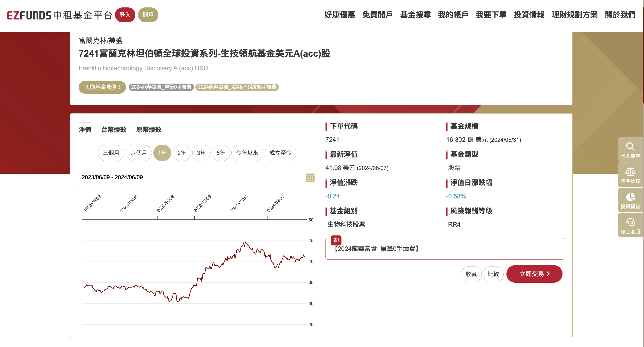The height and width of the screenshot is (347, 644).
Task: Click the 2024龍華富貴_單筆0手續費 tag
Action: pyautogui.click(x=161, y=87)
